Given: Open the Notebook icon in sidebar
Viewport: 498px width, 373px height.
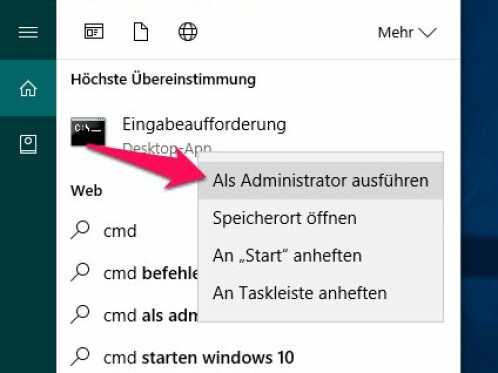Looking at the screenshot, I should point(28,144).
